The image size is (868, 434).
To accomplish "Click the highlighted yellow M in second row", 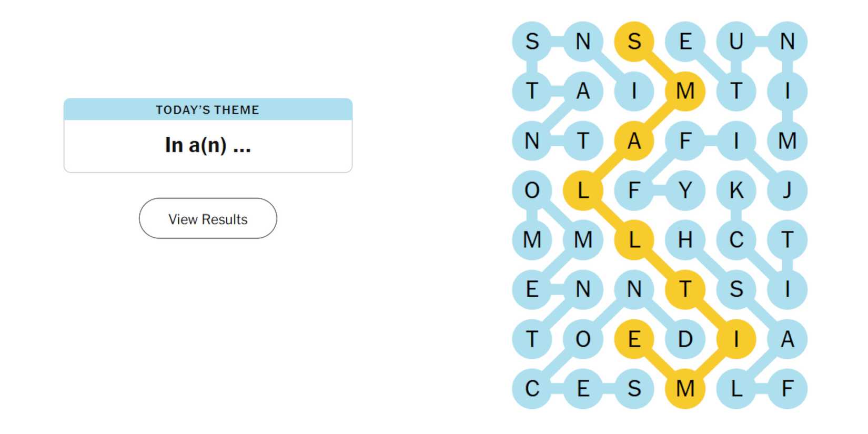I will point(685,92).
